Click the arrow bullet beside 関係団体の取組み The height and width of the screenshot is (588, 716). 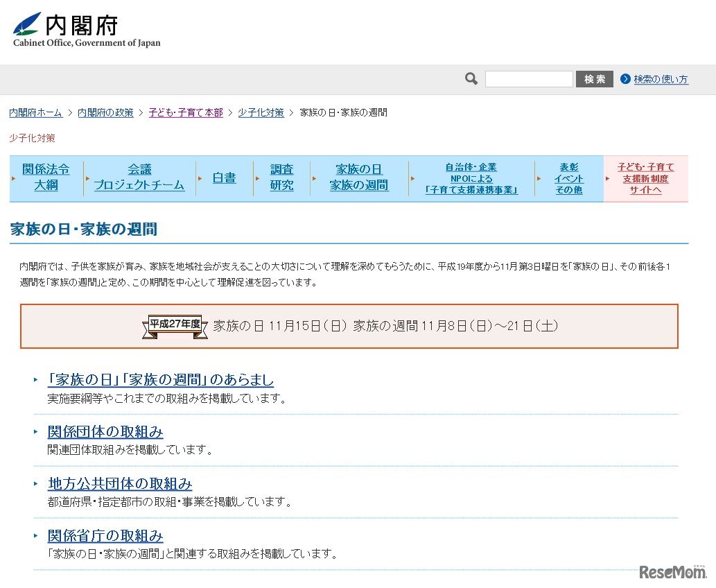pos(35,431)
